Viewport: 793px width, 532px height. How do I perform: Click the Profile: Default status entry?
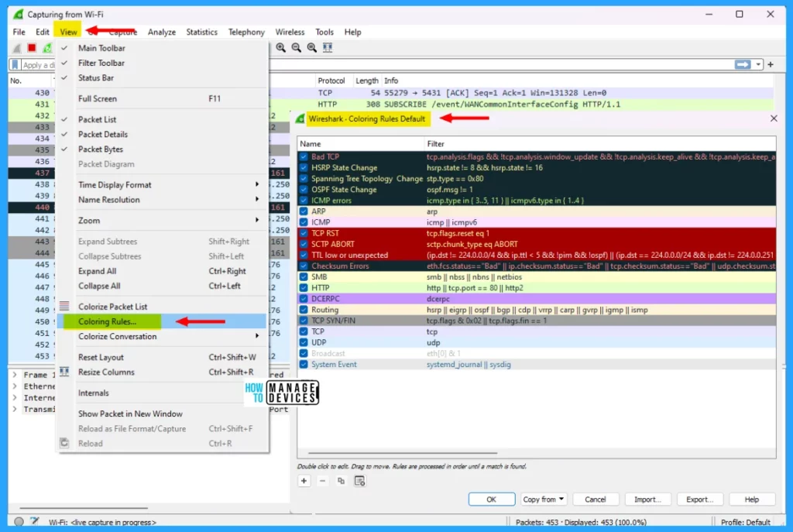click(746, 522)
